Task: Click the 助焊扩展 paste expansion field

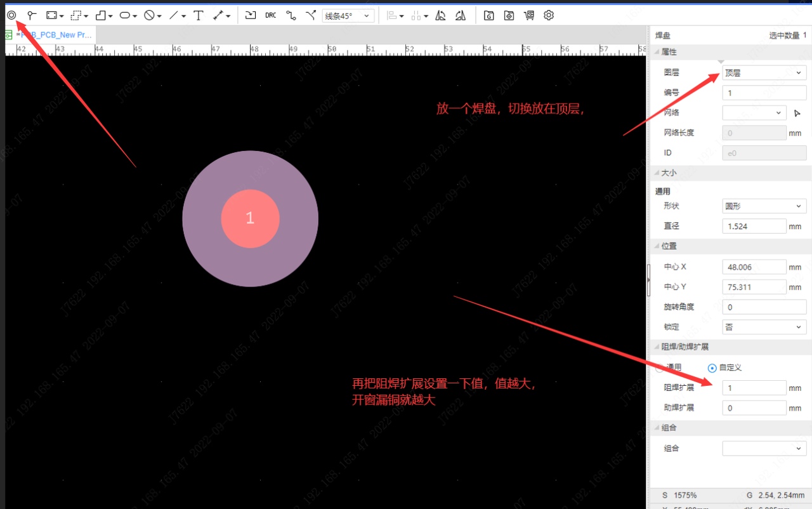Action: click(754, 408)
